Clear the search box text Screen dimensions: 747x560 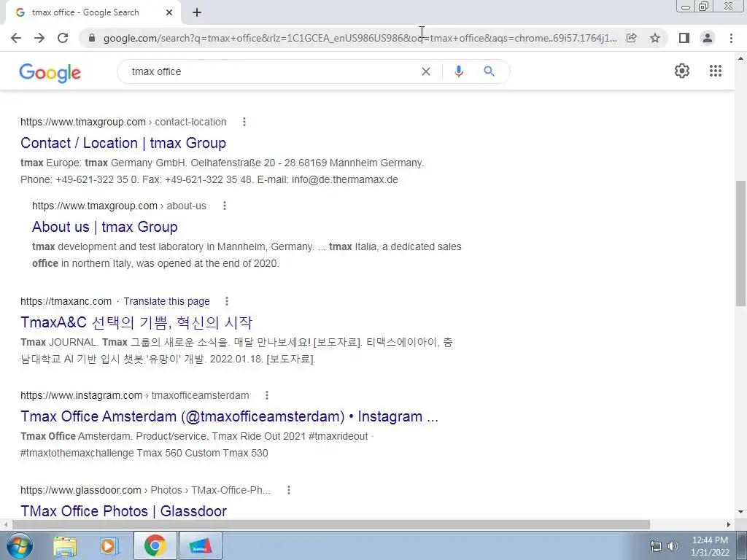426,71
